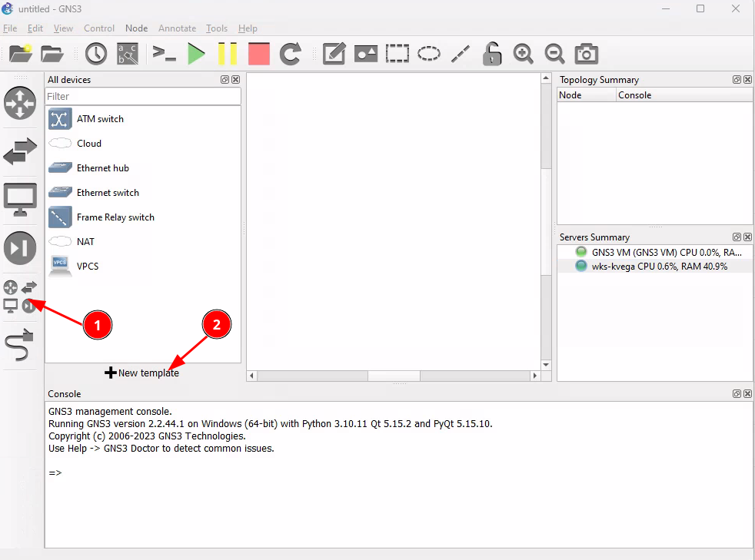Select the Ethernet switch device
Image resolution: width=755 pixels, height=560 pixels.
click(x=108, y=193)
